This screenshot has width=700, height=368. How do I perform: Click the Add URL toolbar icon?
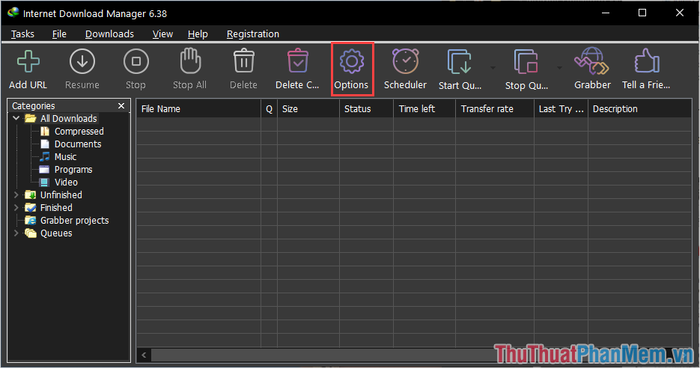[x=28, y=62]
